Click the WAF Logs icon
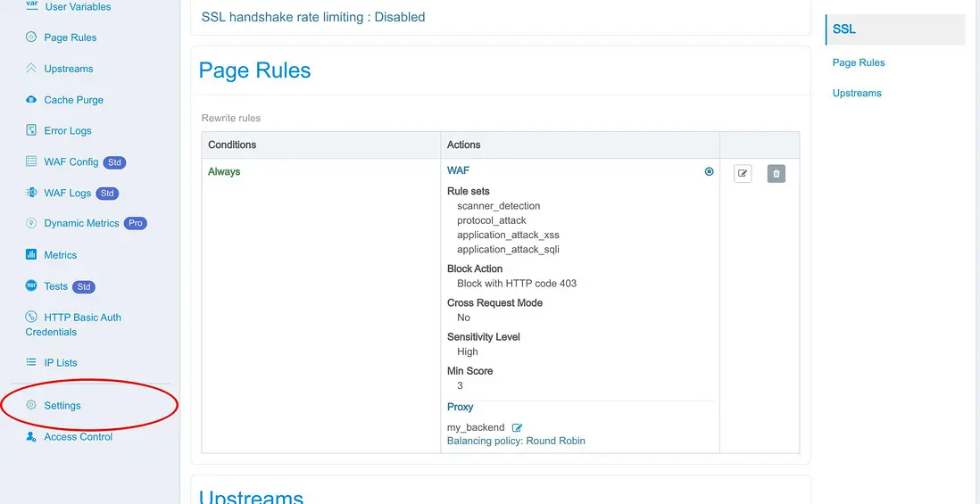980x504 pixels. click(31, 193)
